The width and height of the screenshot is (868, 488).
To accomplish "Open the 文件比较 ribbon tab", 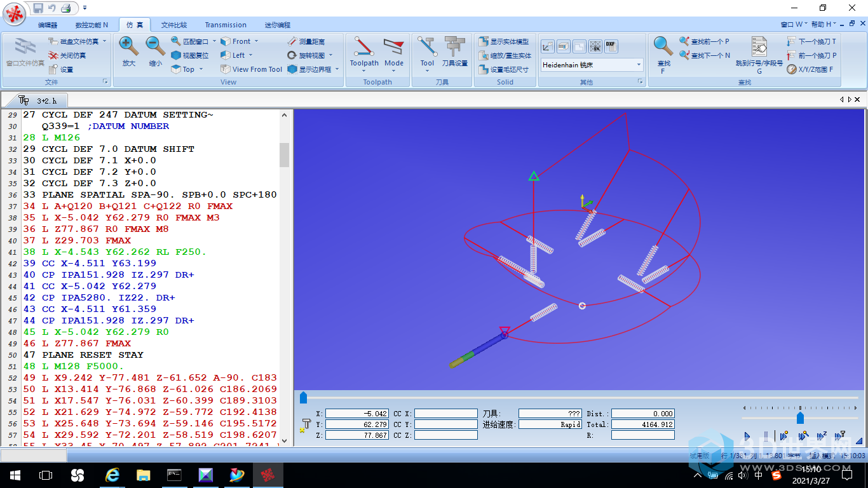I will [174, 25].
